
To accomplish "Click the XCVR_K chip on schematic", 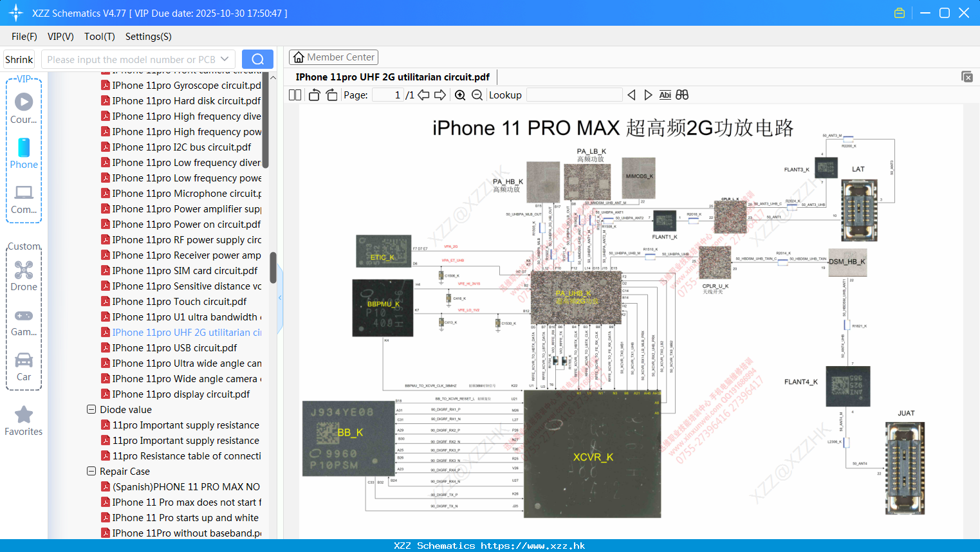I will (593, 454).
